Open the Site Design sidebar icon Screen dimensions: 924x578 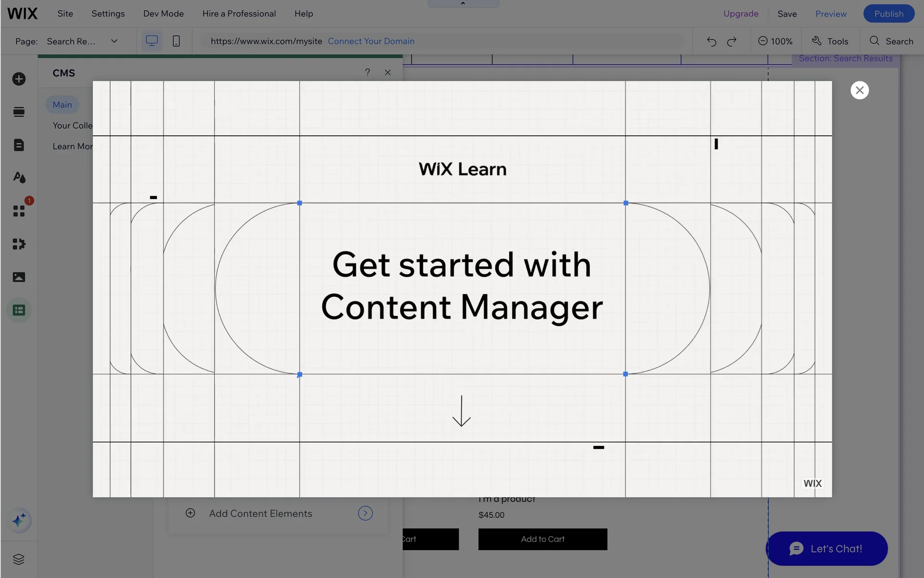pos(19,178)
